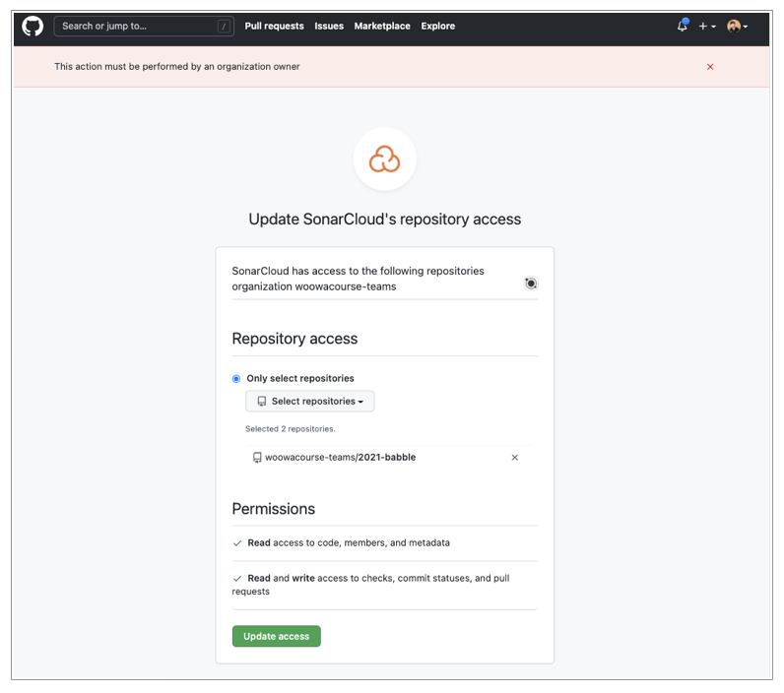Click the Repository access heading

294,339
